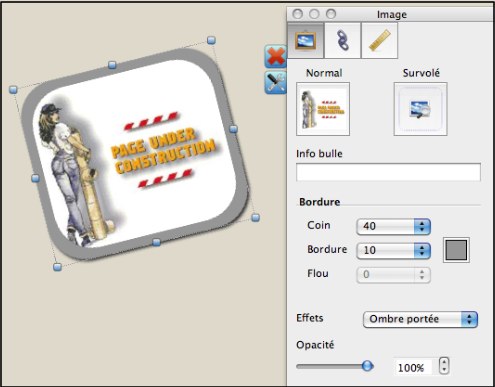Click the Opacité slider knob

tap(367, 366)
